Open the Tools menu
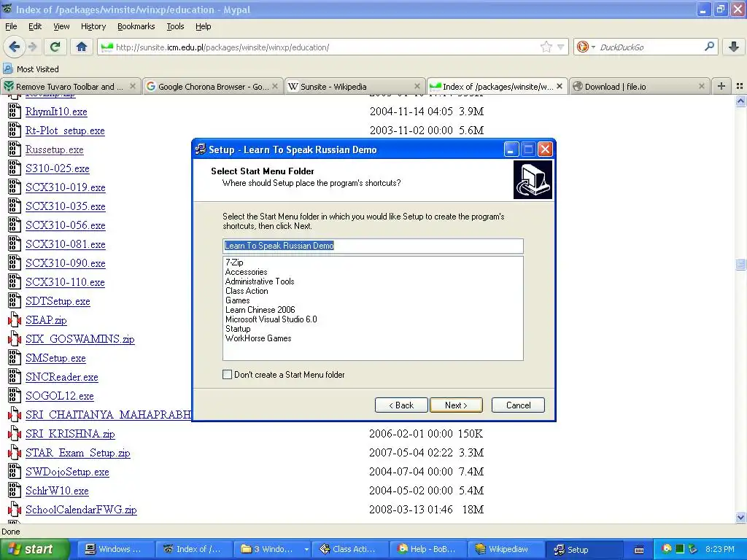This screenshot has width=747, height=560. pyautogui.click(x=175, y=26)
